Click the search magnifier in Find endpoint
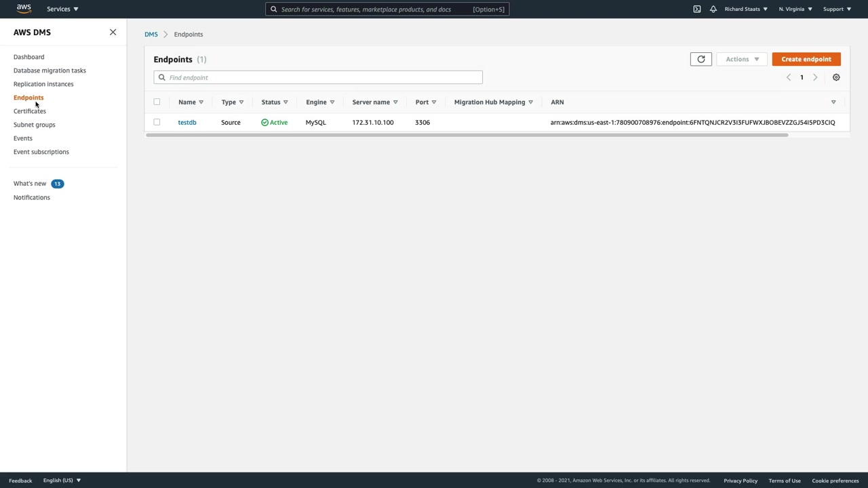This screenshot has height=488, width=868. coord(161,77)
